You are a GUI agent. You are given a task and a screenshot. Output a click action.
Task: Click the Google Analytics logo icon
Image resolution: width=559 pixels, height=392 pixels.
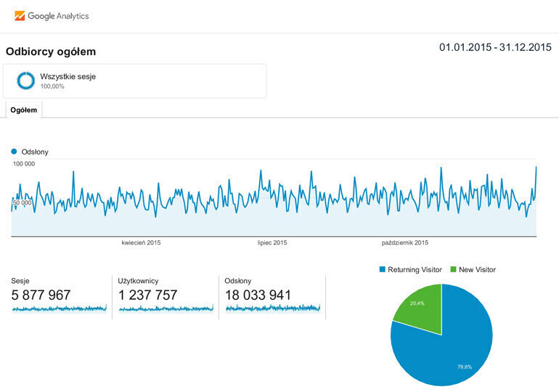tap(20, 15)
